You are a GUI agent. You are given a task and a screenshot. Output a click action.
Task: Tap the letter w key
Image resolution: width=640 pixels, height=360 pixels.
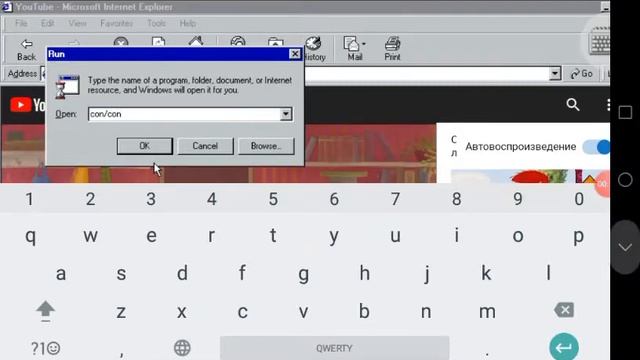click(90, 236)
